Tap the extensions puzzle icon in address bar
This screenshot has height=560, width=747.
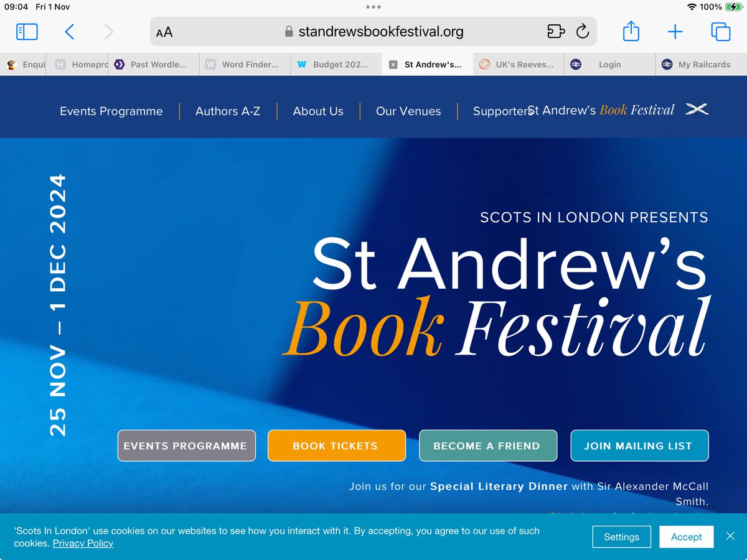(x=555, y=32)
